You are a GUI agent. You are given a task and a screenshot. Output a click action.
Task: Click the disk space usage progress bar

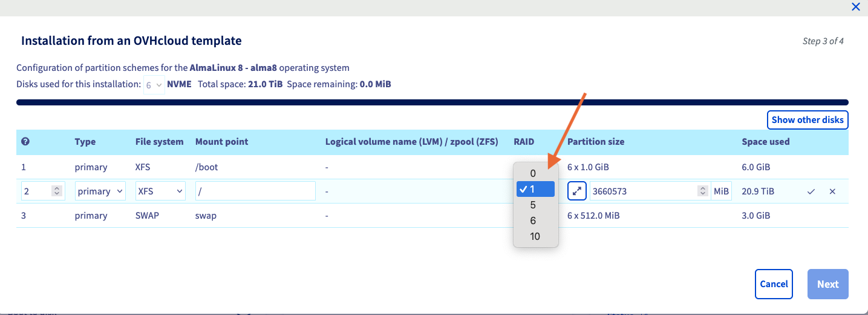pos(432,102)
